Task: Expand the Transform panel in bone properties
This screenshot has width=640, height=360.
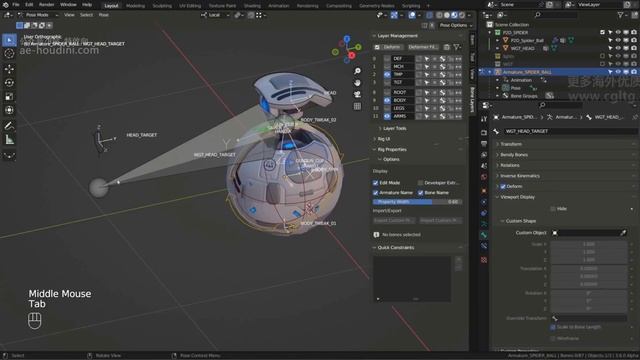Action: pyautogui.click(x=498, y=144)
